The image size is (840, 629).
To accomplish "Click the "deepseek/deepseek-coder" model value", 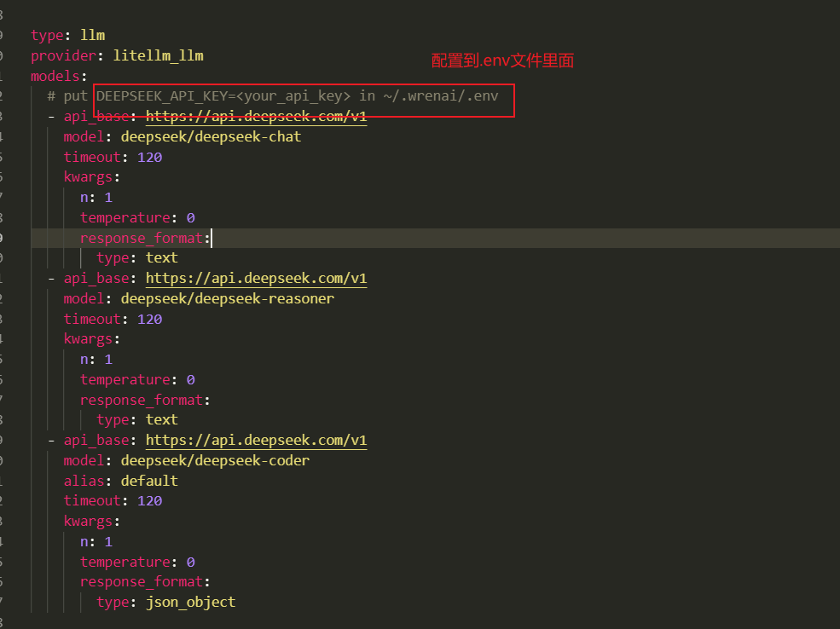I will (215, 460).
